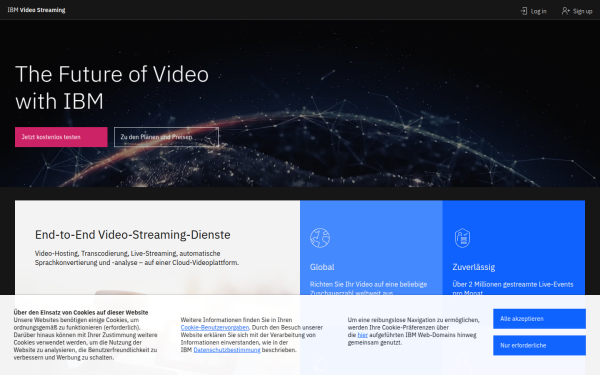Click Zu den Plänen und Preisen button
Screen dimensions: 600x375
(x=166, y=137)
